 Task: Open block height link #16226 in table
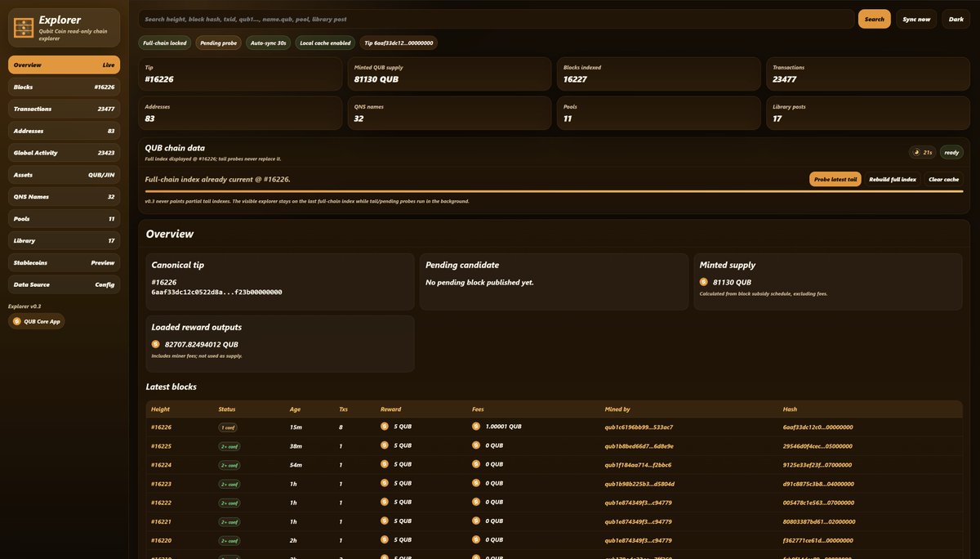[161, 427]
